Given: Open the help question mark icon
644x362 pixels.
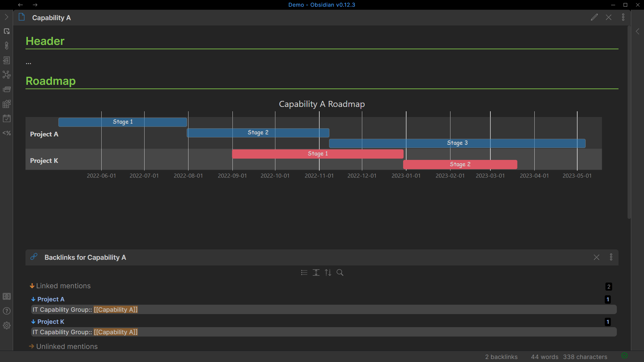Looking at the screenshot, I should click(7, 311).
